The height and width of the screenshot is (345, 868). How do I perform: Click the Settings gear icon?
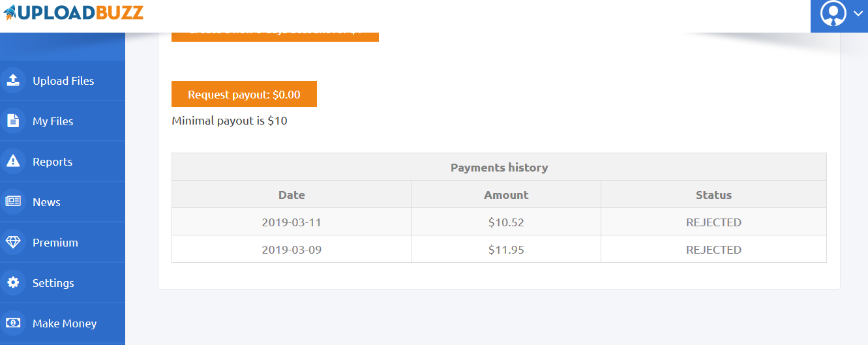tap(12, 282)
